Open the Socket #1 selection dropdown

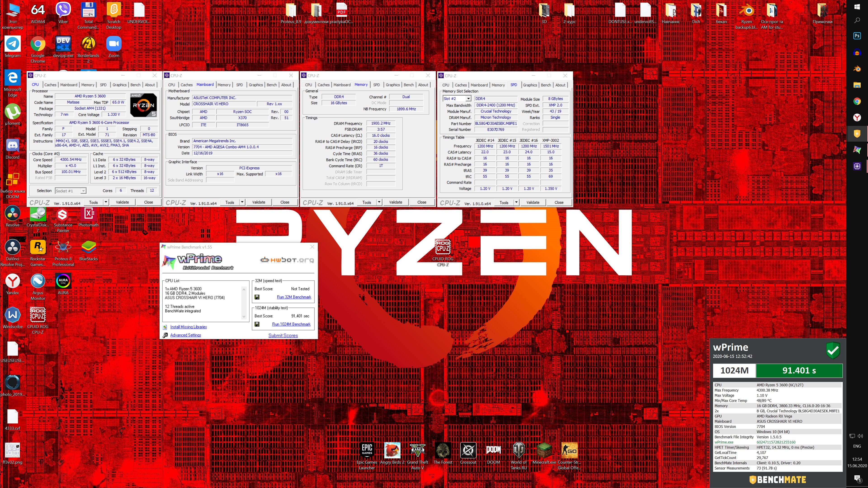pyautogui.click(x=71, y=191)
